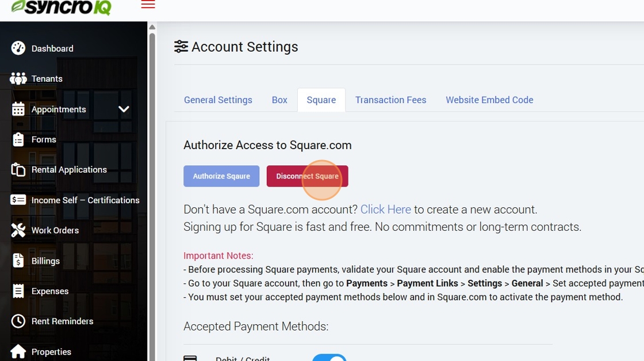Open Dashboard from the sidebar
The image size is (644, 361).
(52, 48)
